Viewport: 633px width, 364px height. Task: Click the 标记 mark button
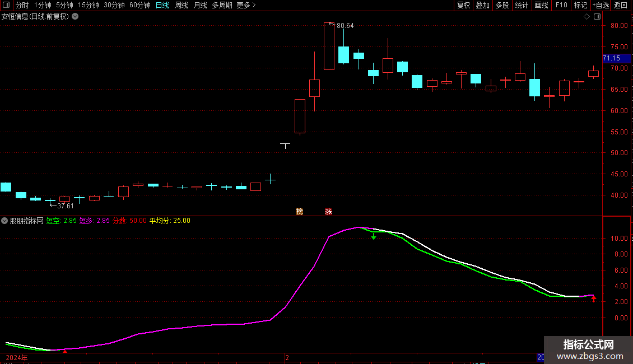point(580,5)
